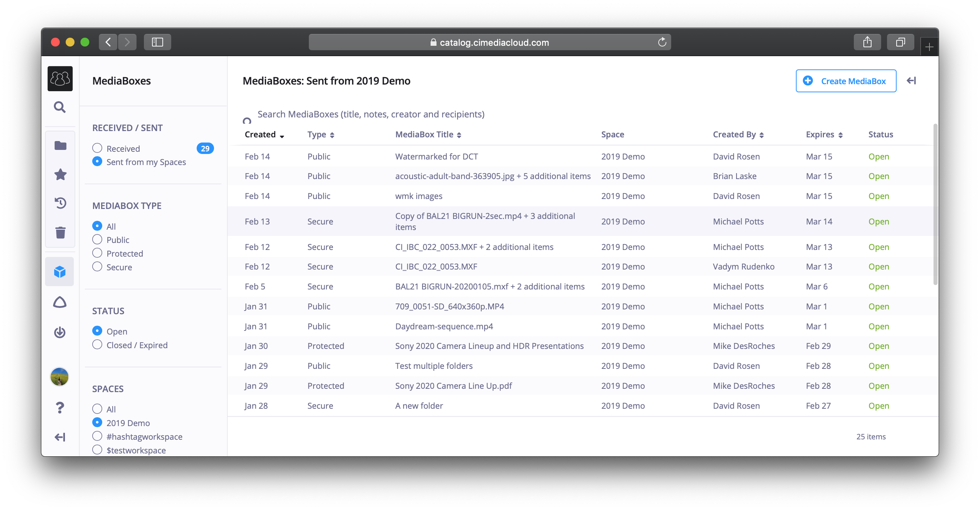Screen dimensions: 980x511
Task: Sort by Type column
Action: coord(321,134)
